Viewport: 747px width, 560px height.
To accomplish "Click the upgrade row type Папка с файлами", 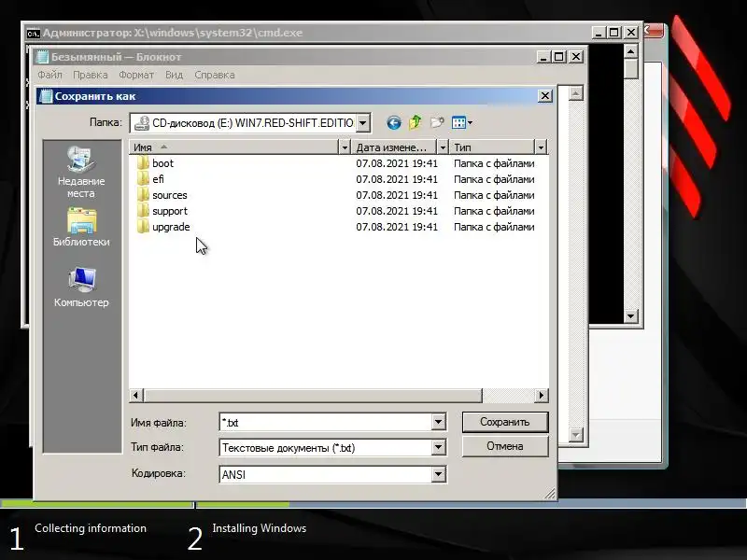I will pyautogui.click(x=494, y=227).
